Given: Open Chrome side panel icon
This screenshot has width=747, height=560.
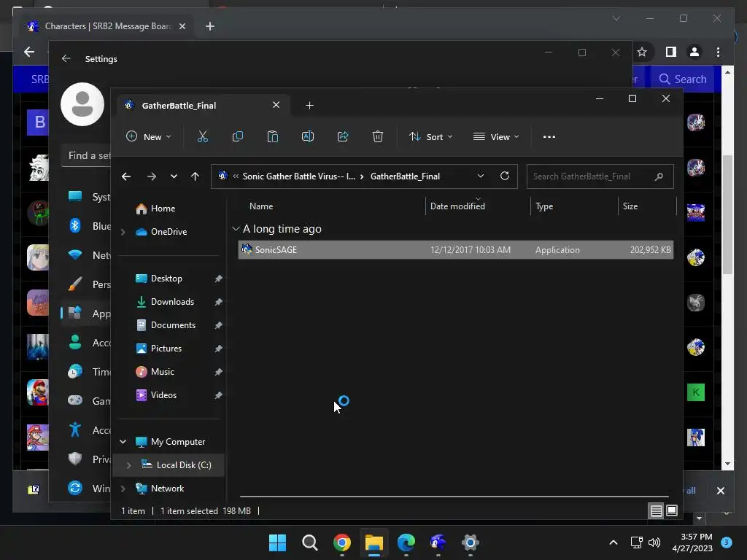Looking at the screenshot, I should (671, 52).
